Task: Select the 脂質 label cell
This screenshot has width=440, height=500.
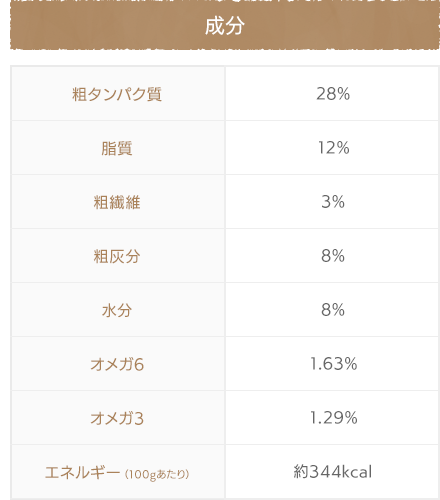Action: (118, 148)
